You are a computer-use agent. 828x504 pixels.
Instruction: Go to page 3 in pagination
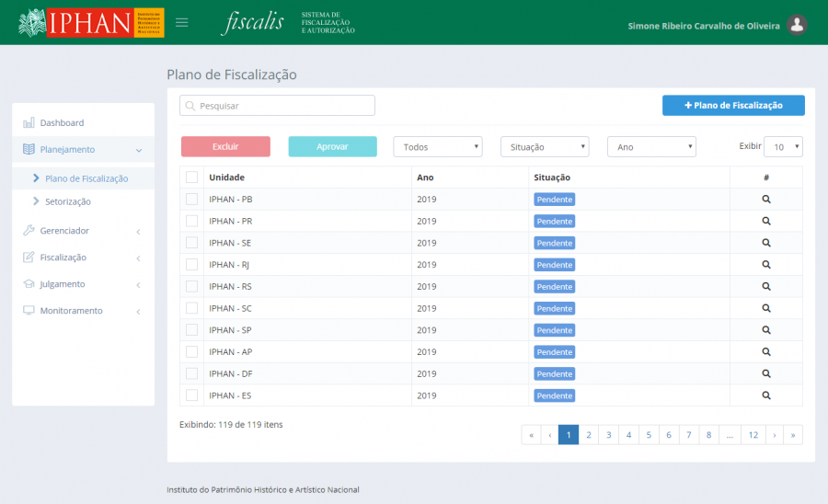click(608, 435)
